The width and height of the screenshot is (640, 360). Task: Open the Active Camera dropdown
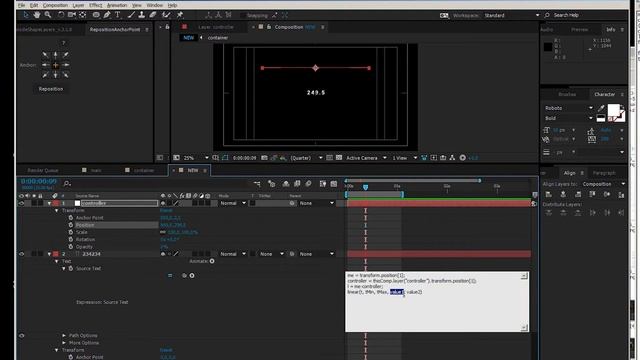pos(366,158)
